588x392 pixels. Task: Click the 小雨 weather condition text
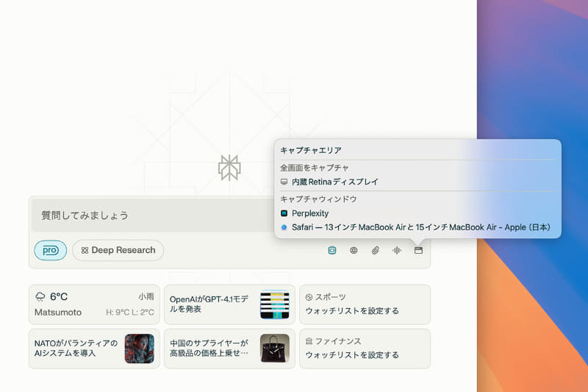click(x=146, y=296)
